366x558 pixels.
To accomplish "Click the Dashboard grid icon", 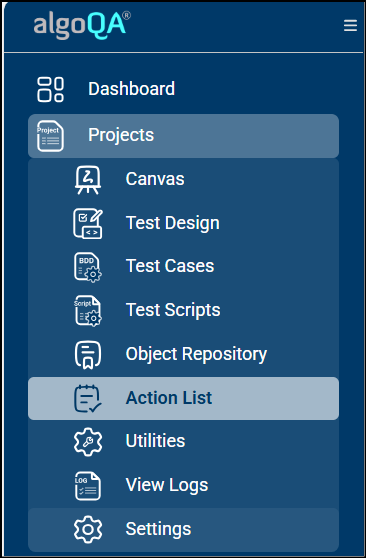I will [50, 89].
